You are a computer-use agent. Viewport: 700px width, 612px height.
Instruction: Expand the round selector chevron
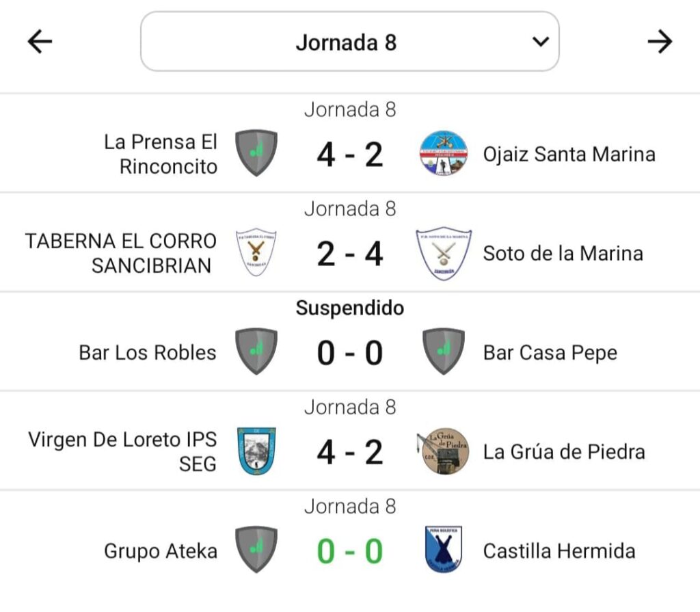pos(541,42)
